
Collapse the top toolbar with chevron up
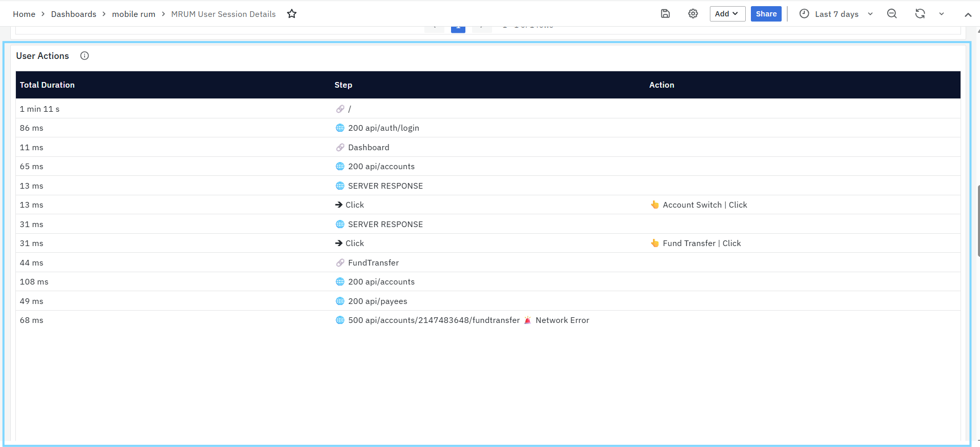(968, 14)
